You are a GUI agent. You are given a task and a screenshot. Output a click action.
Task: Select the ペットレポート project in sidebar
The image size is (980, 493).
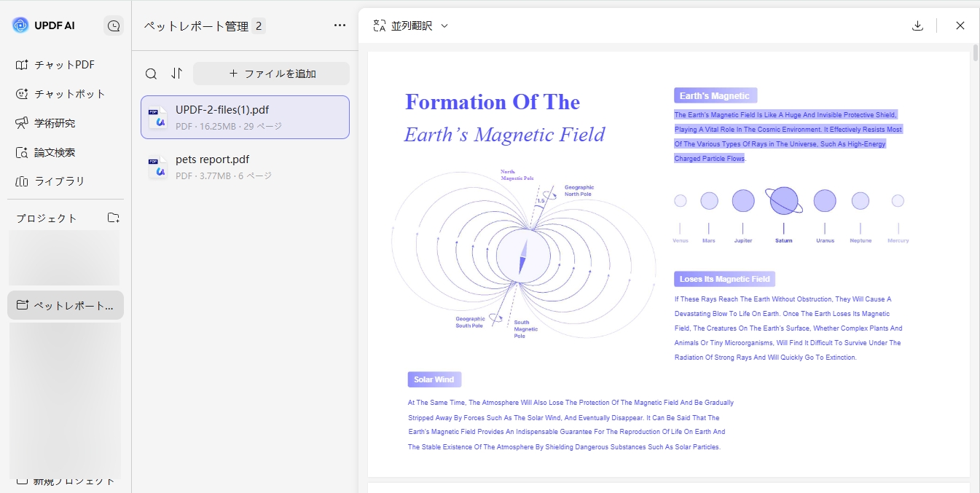pyautogui.click(x=66, y=305)
